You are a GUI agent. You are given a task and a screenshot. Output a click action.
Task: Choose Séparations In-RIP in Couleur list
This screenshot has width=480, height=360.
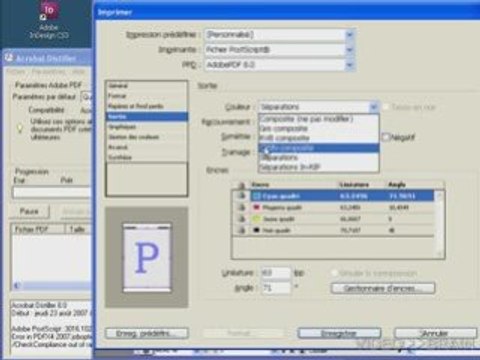click(319, 167)
